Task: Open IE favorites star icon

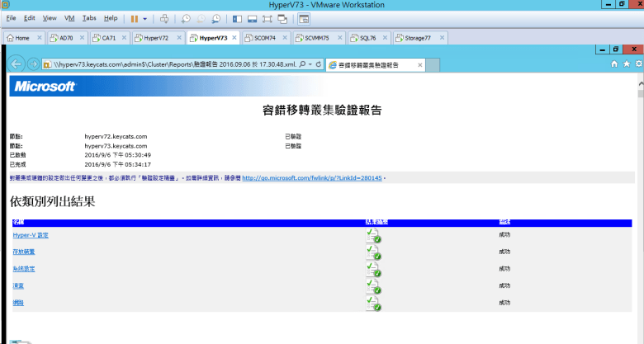Action: click(x=627, y=64)
